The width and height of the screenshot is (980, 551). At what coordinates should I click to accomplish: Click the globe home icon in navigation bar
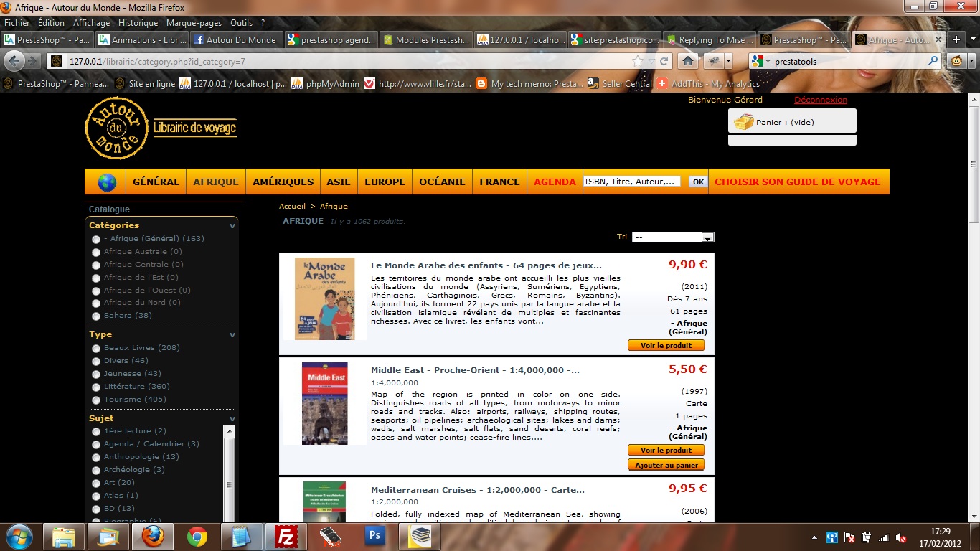(106, 182)
